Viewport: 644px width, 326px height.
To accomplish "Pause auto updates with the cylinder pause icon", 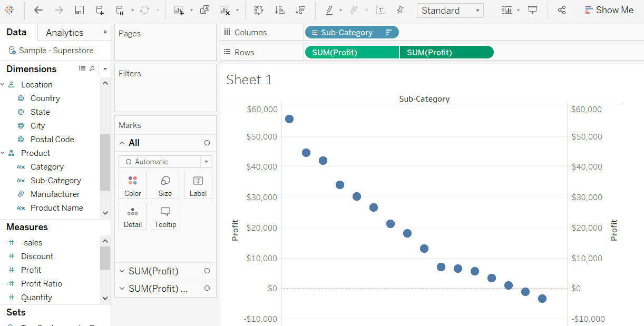I will [x=120, y=10].
